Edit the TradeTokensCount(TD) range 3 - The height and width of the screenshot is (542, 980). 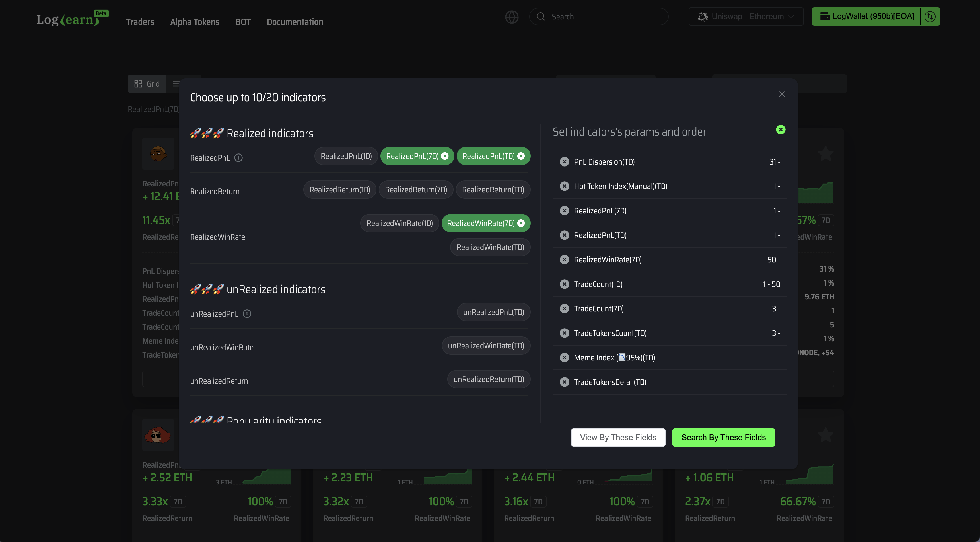[776, 333]
